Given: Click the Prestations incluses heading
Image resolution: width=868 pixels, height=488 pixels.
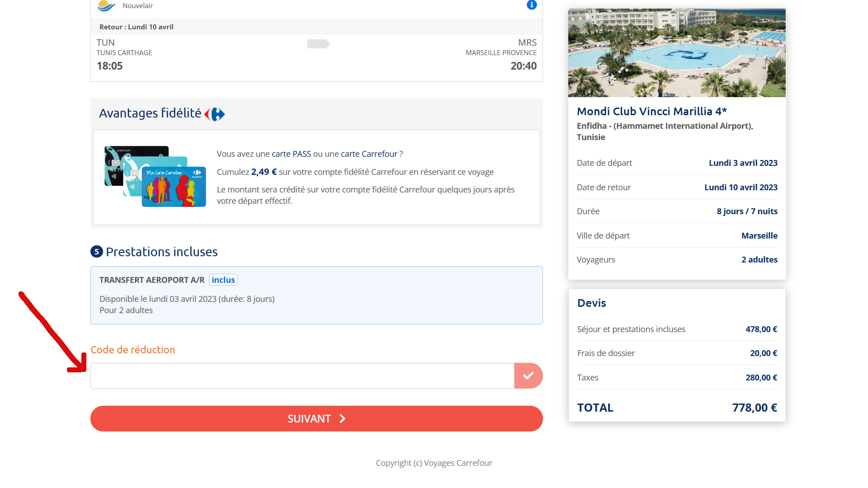Looking at the screenshot, I should tap(161, 252).
